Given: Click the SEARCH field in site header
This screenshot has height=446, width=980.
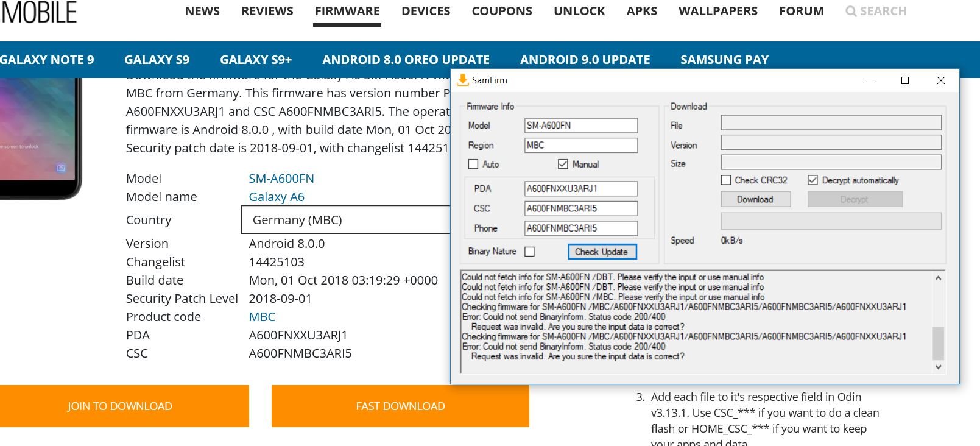Looking at the screenshot, I should [x=883, y=12].
